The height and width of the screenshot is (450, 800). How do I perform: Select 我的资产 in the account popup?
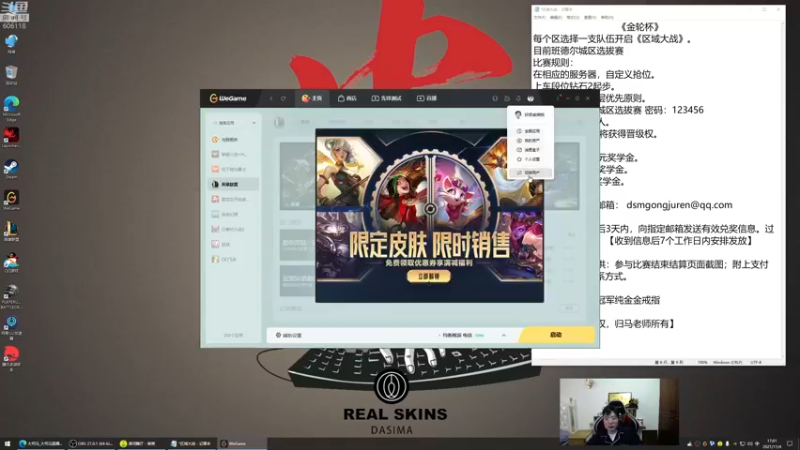[529, 140]
